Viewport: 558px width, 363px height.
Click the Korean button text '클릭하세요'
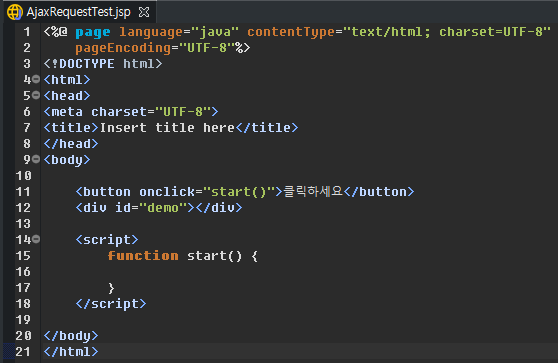(313, 191)
